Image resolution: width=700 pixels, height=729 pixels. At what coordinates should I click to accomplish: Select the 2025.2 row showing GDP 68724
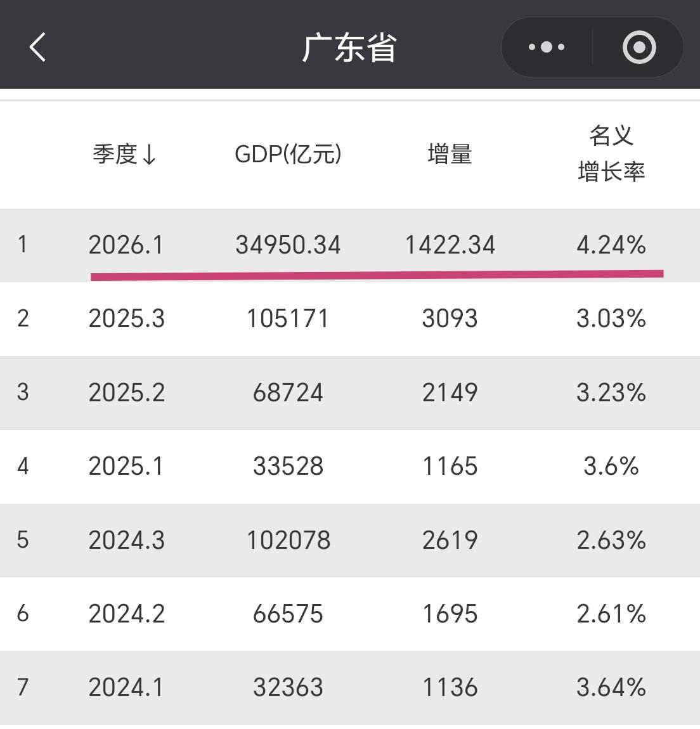349,392
